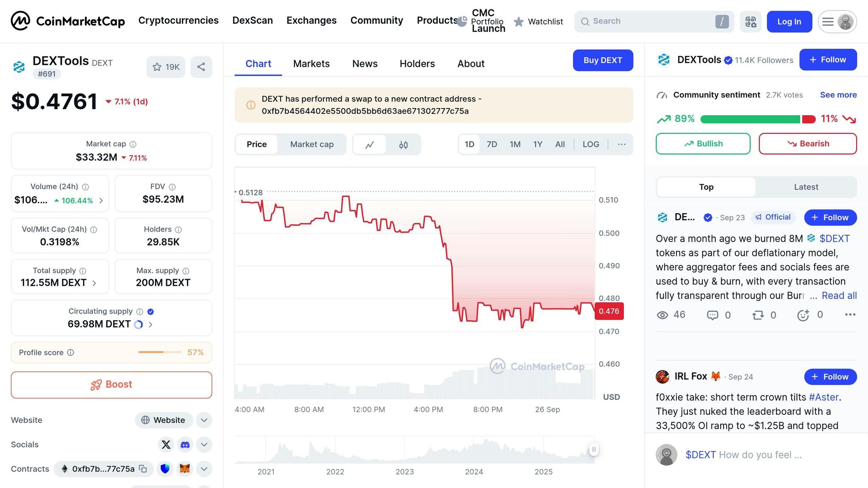Image resolution: width=868 pixels, height=488 pixels.
Task: Open extra chart timeframe options via ellipsis
Action: (x=621, y=144)
